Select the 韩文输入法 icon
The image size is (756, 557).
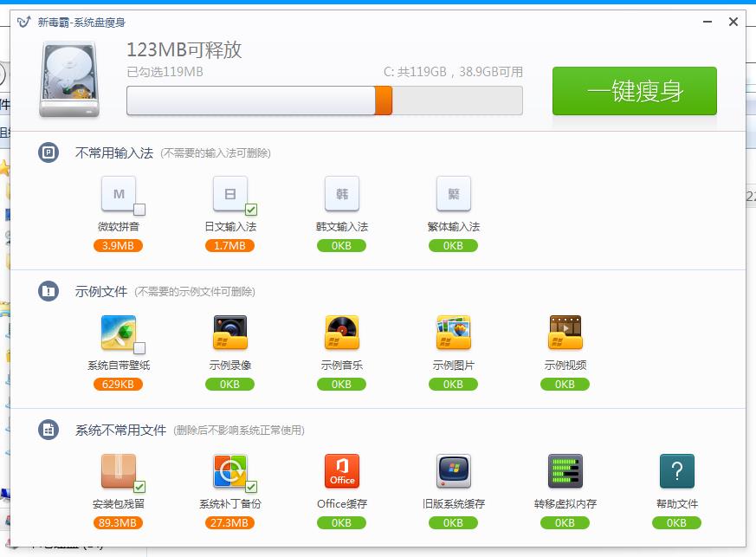click(x=342, y=194)
